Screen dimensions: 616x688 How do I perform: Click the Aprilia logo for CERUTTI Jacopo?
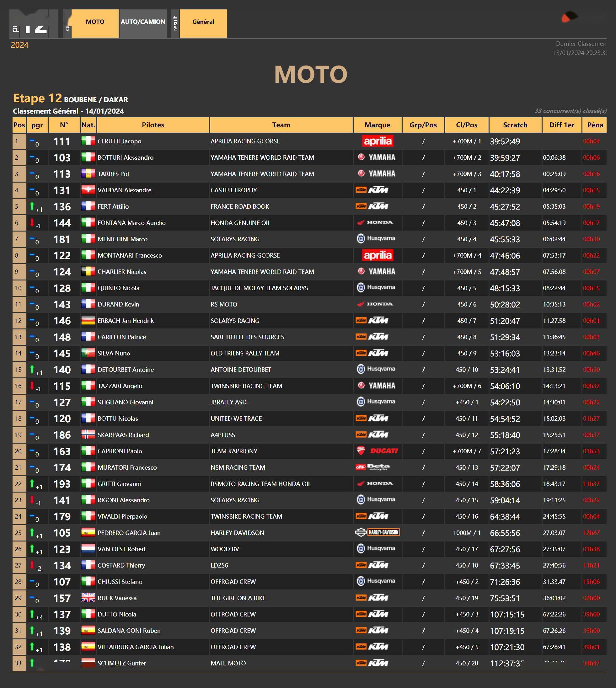[378, 141]
